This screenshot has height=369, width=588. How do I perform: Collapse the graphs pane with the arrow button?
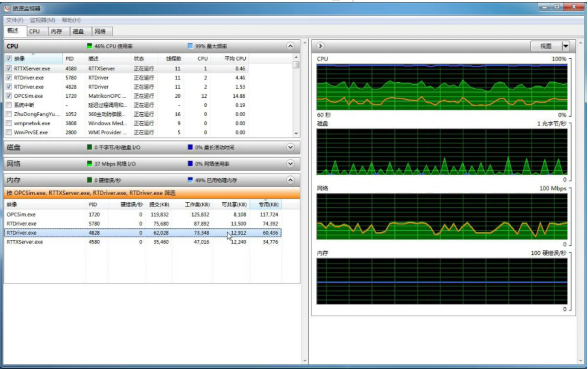(x=320, y=46)
